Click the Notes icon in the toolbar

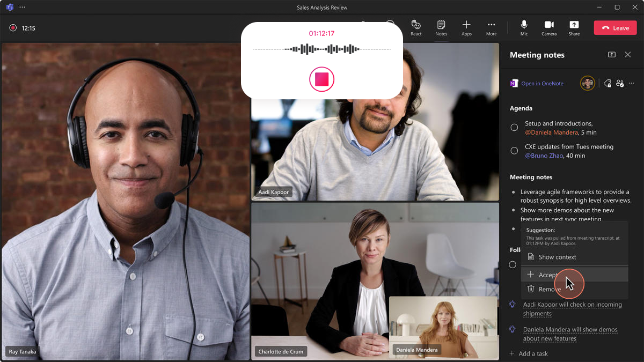point(441,27)
